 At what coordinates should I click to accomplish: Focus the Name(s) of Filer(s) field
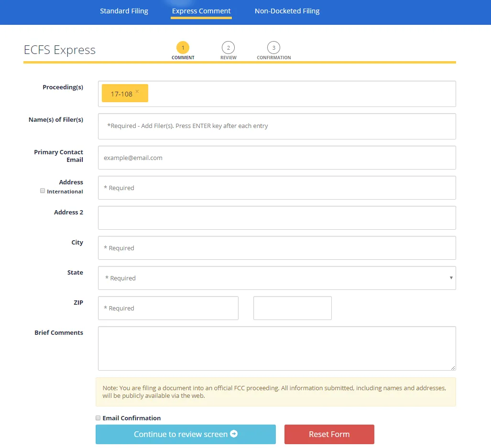277,126
